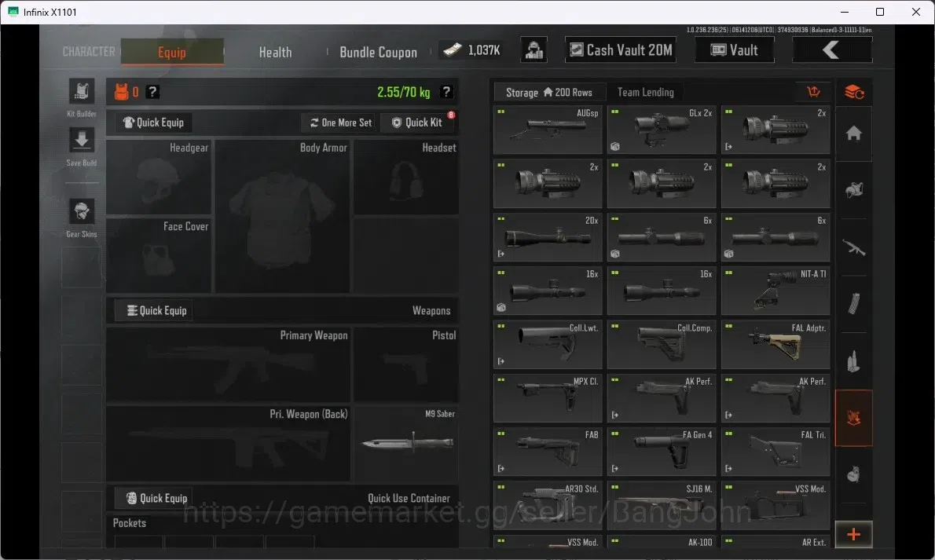Select the FAL Tri. stock item

tap(775, 452)
